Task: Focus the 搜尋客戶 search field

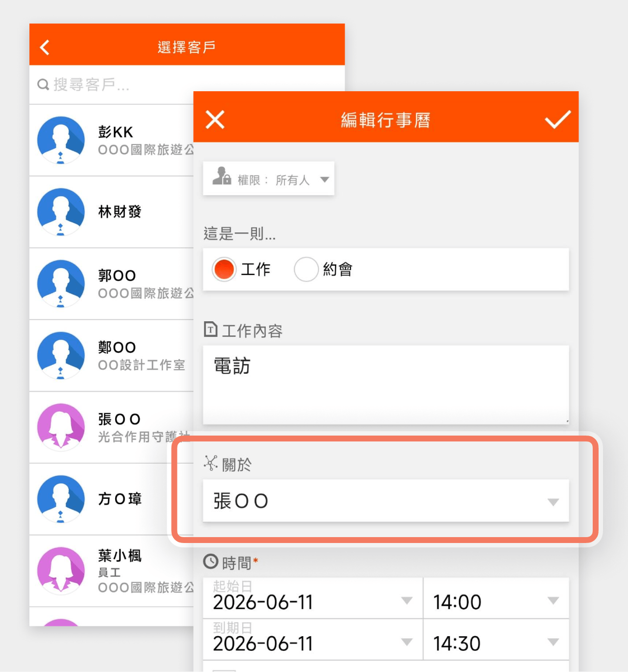Action: pyautogui.click(x=187, y=84)
